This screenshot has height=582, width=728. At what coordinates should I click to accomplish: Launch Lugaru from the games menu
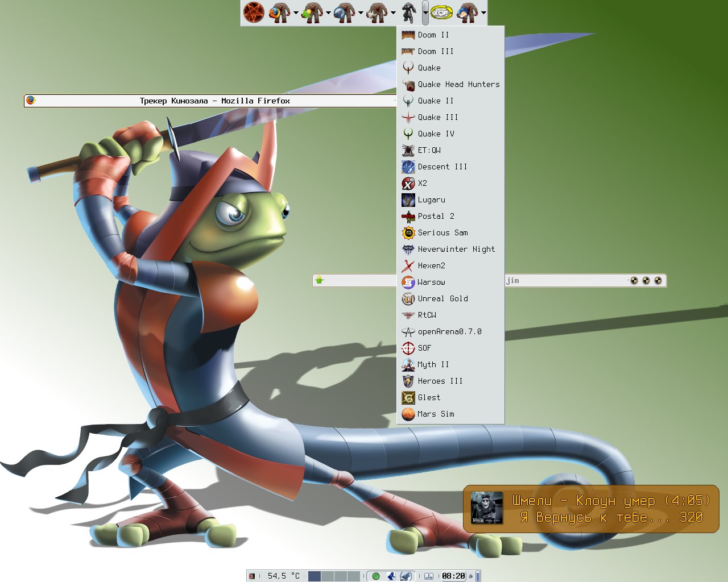[450, 199]
